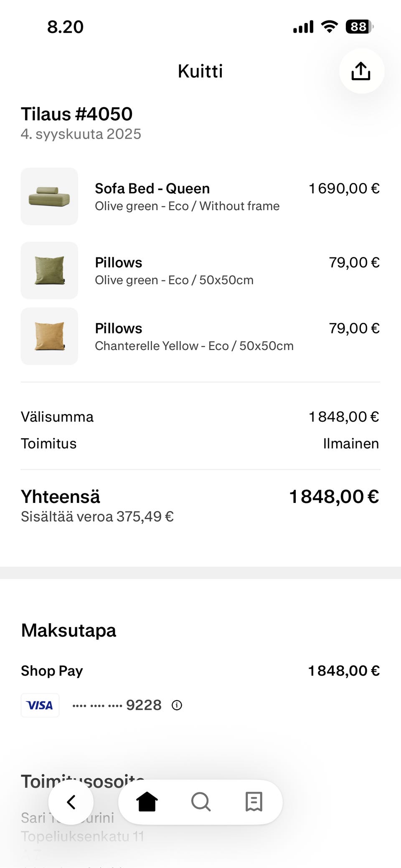The height and width of the screenshot is (868, 401).
Task: Tap the Wi-Fi status icon
Action: (329, 27)
